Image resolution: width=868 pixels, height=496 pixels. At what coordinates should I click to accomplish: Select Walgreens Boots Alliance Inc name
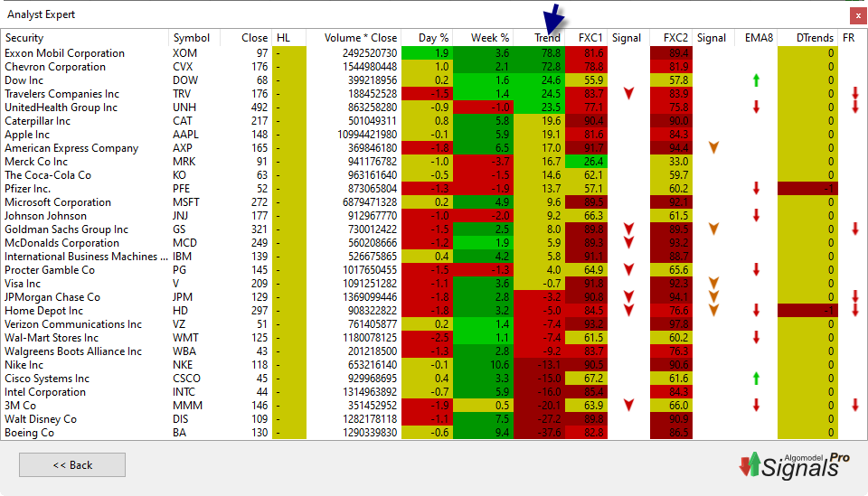(x=73, y=351)
